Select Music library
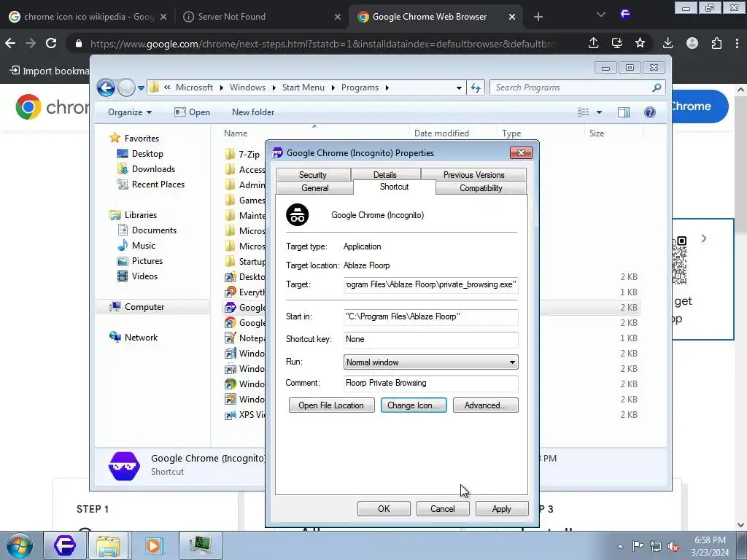The height and width of the screenshot is (560, 747). click(x=136, y=246)
